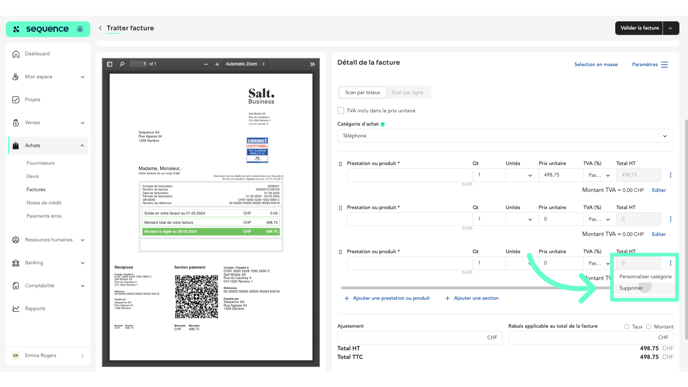688x387 pixels.
Task: Open the Dashboard home icon
Action: 16,54
